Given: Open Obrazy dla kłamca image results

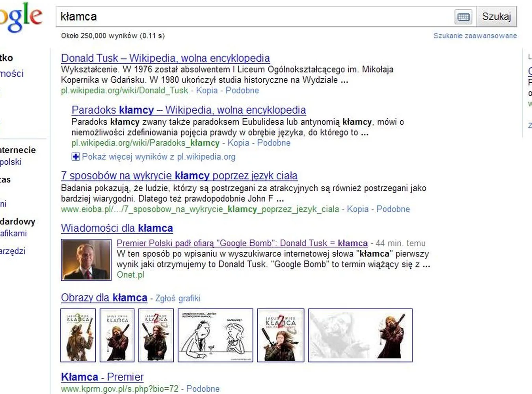Looking at the screenshot, I should coord(104,298).
